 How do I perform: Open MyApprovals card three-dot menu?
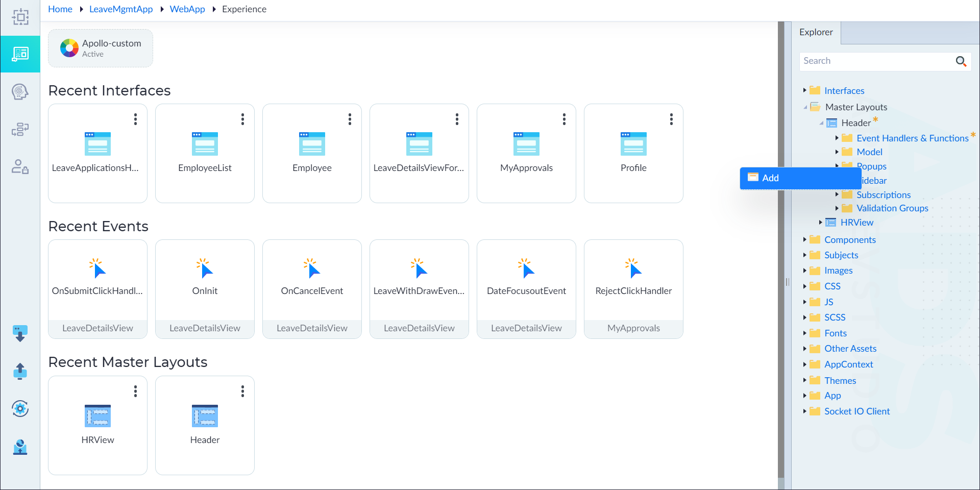[564, 119]
